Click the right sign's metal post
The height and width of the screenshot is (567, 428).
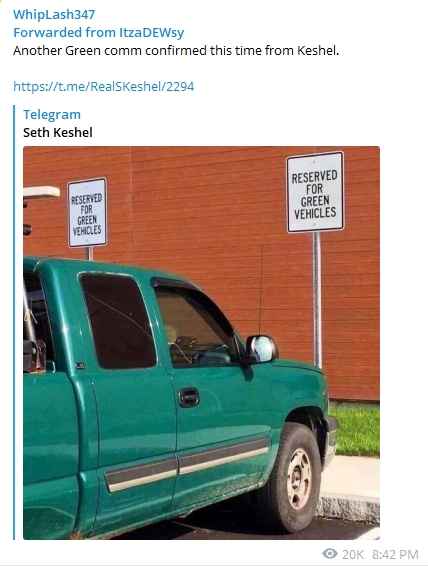tap(317, 299)
